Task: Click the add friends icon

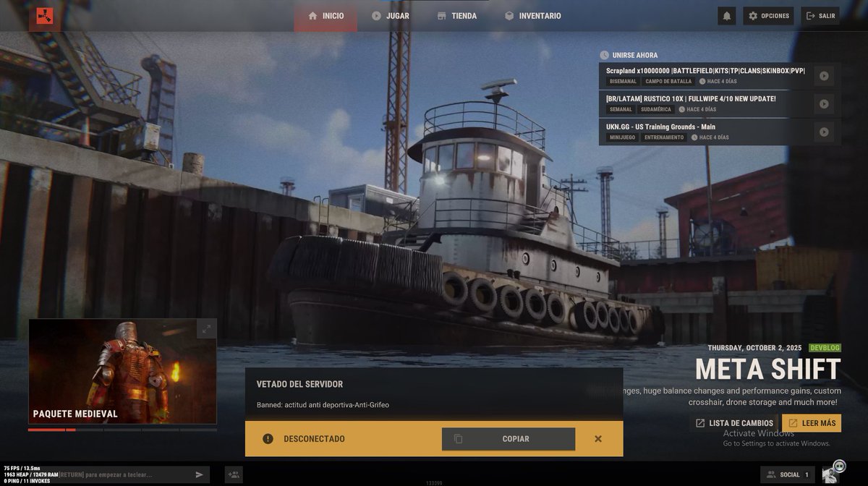Action: tap(234, 474)
